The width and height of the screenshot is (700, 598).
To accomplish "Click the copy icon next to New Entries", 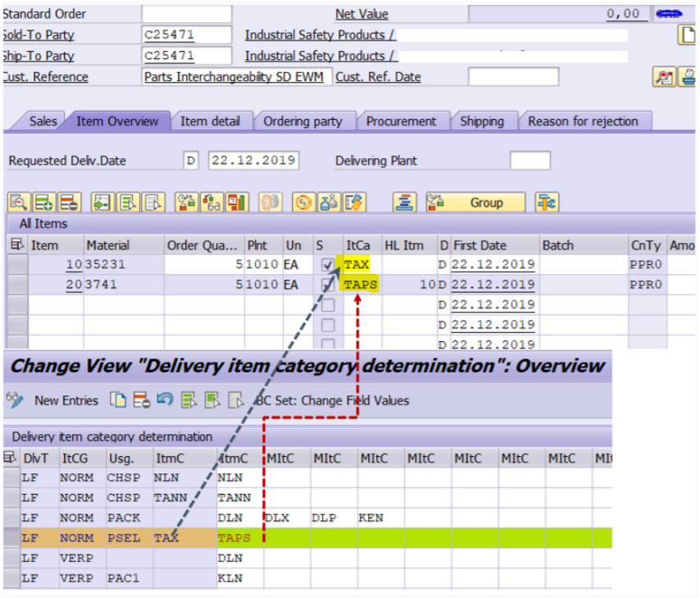I will (x=119, y=400).
